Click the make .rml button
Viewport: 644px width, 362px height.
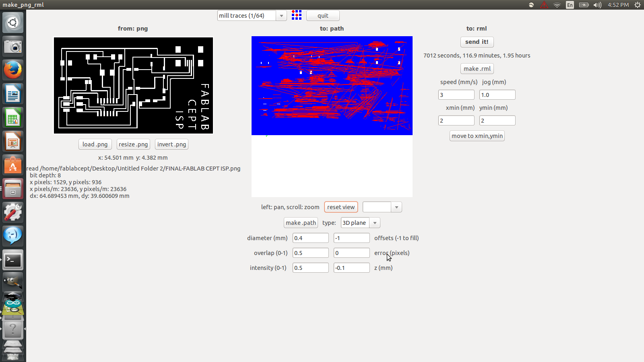[x=477, y=69]
